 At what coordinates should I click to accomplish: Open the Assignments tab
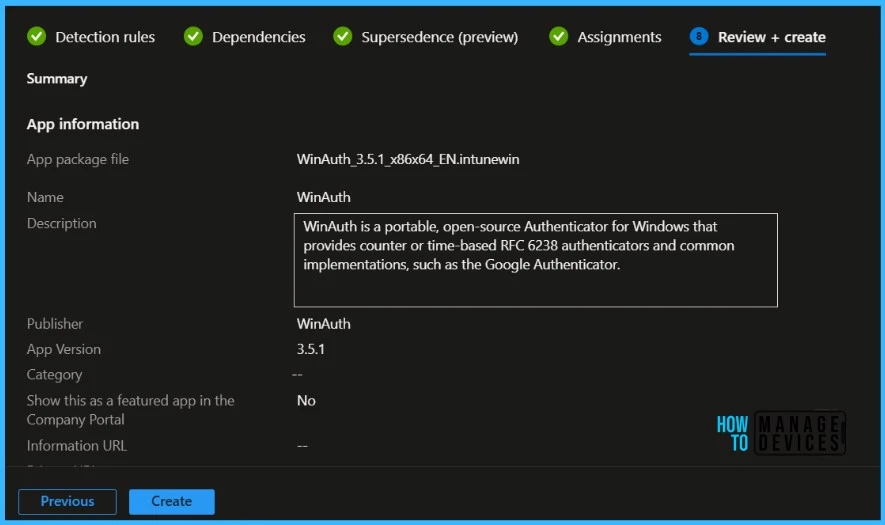[619, 37]
